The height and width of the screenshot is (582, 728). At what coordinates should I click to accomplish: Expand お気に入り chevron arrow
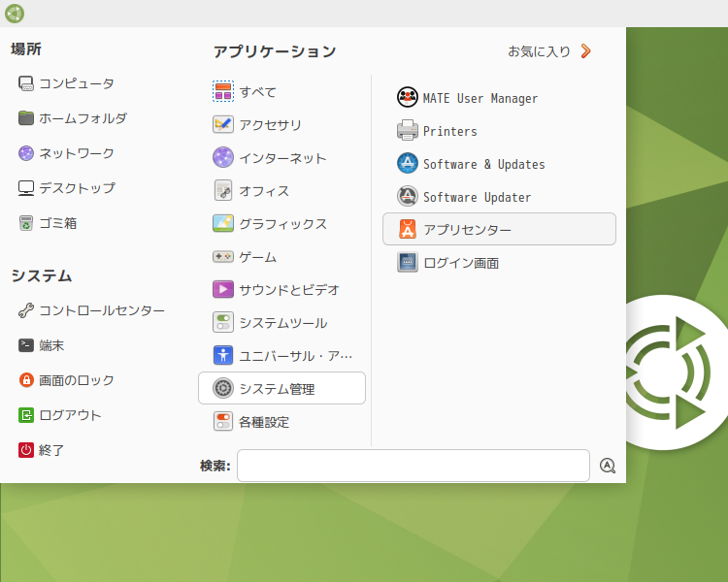coord(586,51)
